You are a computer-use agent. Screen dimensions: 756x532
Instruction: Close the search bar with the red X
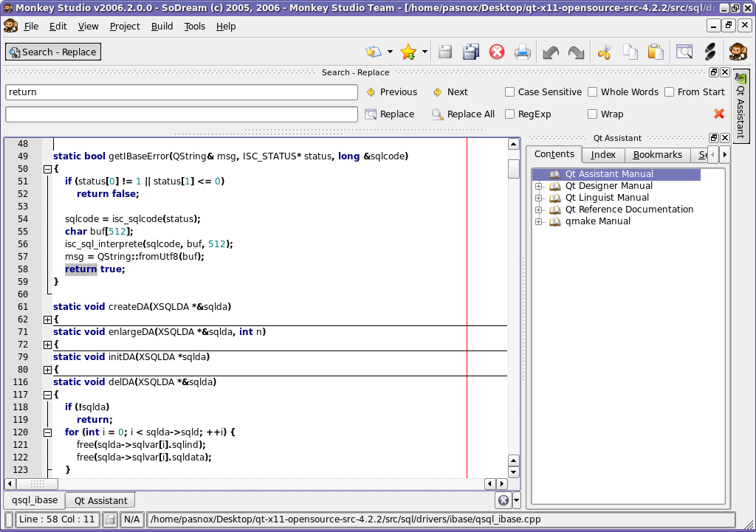(x=719, y=114)
